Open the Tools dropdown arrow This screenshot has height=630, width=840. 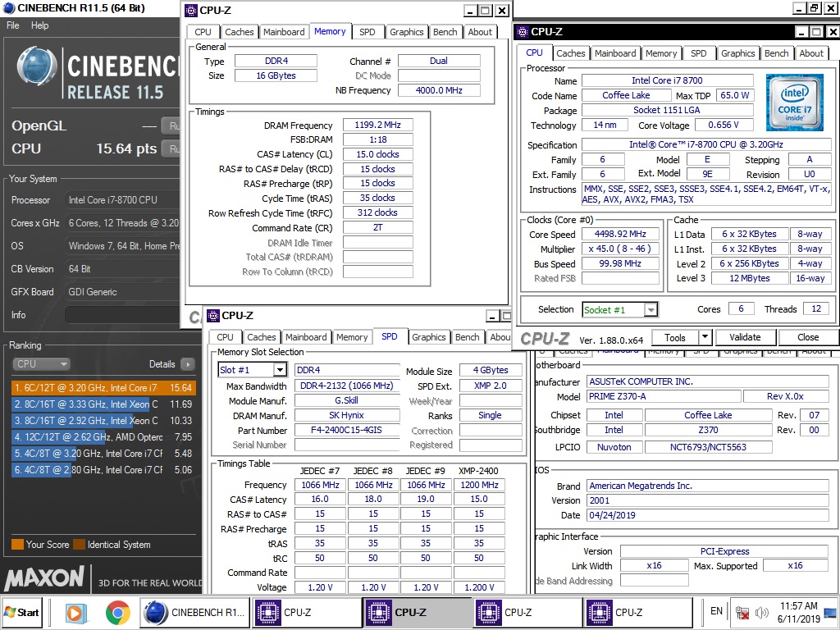pos(705,337)
